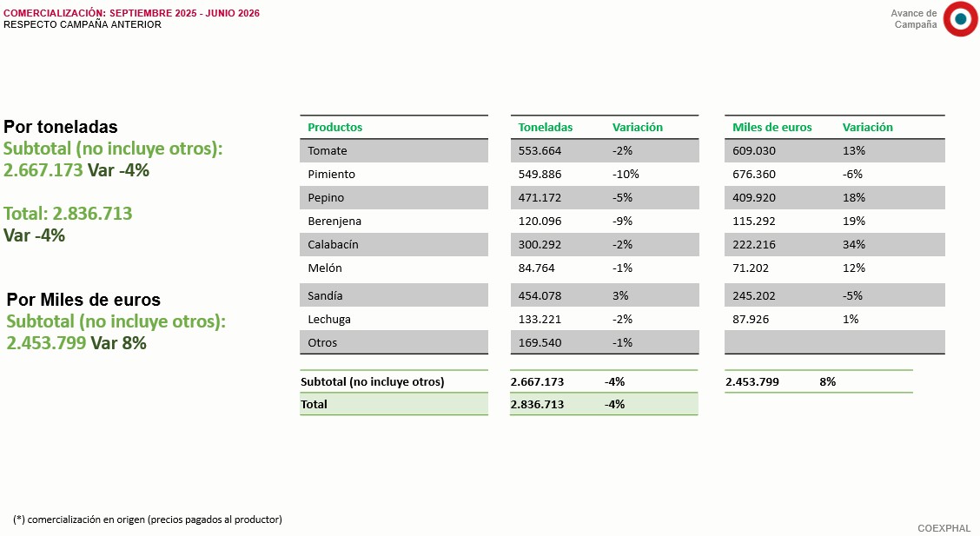Select the Tomate product row
980x536 pixels.
(394, 150)
